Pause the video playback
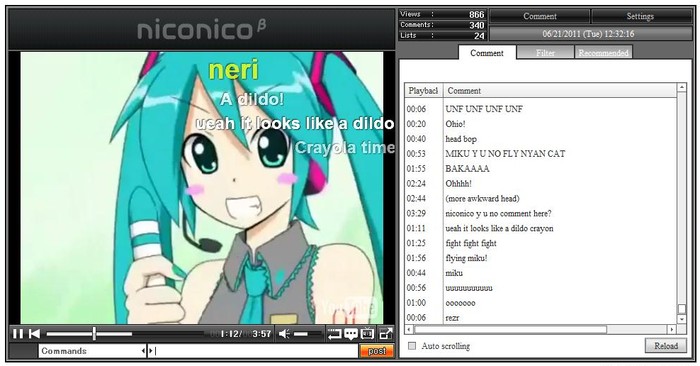This screenshot has height=366, width=700. click(x=18, y=333)
